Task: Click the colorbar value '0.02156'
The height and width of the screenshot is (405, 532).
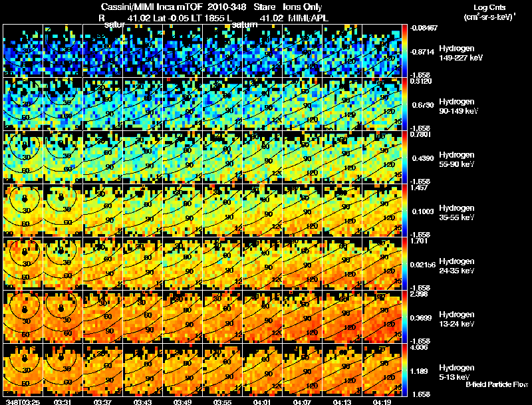Action: [x=423, y=265]
